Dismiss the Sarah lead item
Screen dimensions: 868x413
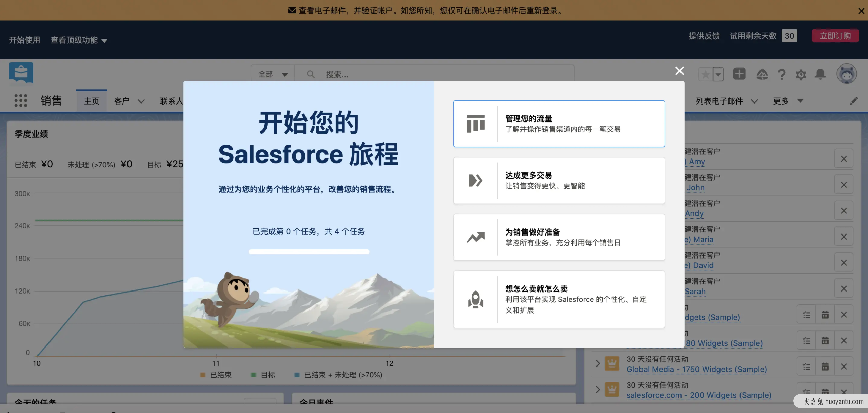844,289
